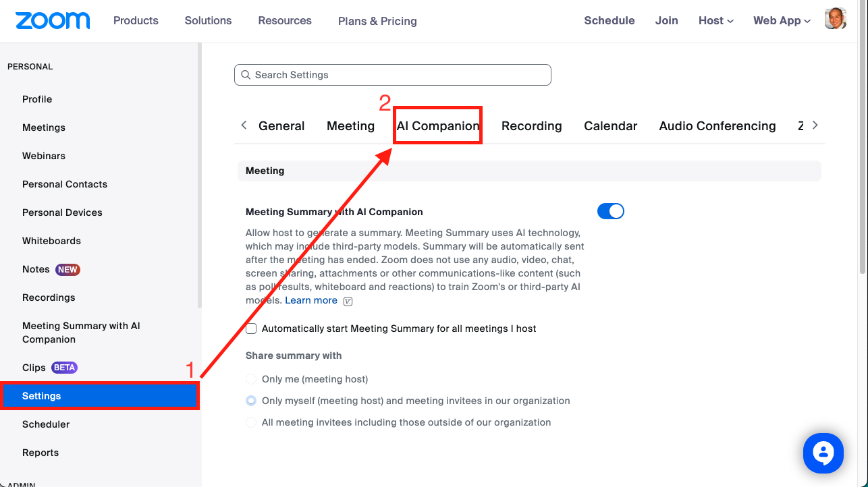Click in the Search Settings field

(393, 75)
